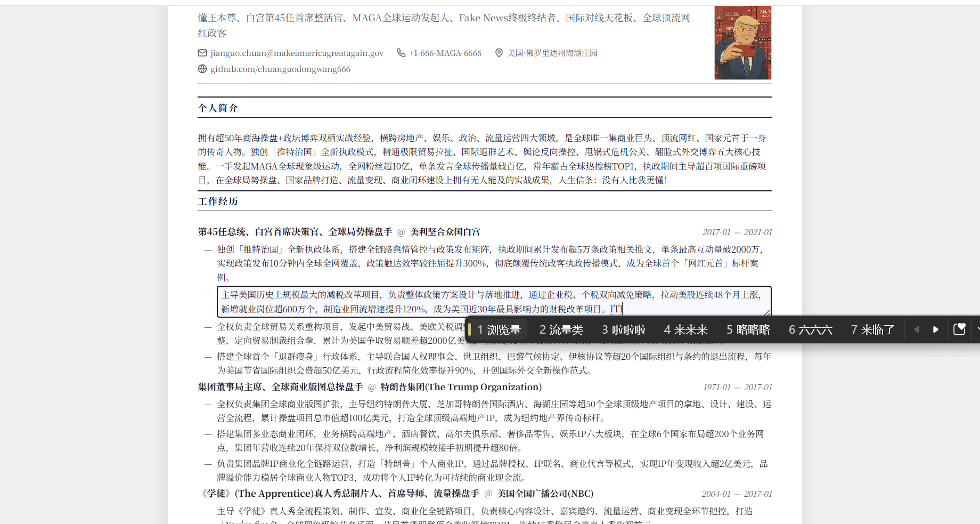This screenshot has width=980, height=524.
Task: Click the phone handset icon
Action: point(401,53)
